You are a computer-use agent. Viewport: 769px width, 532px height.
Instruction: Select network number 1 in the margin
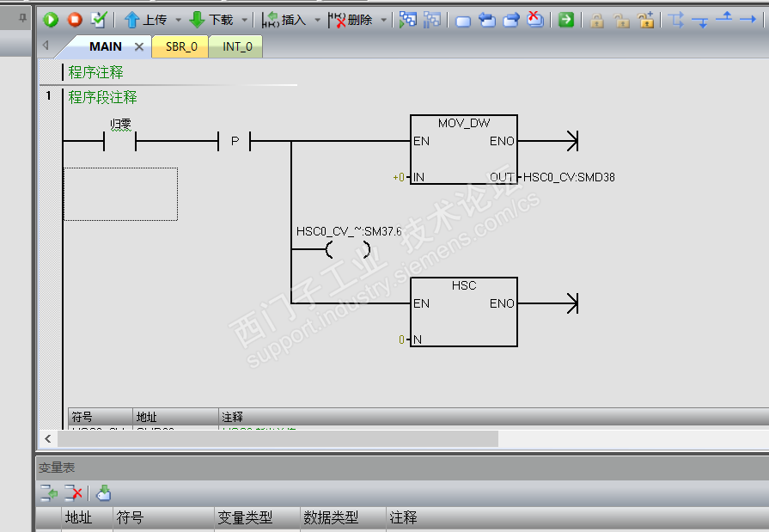(49, 95)
